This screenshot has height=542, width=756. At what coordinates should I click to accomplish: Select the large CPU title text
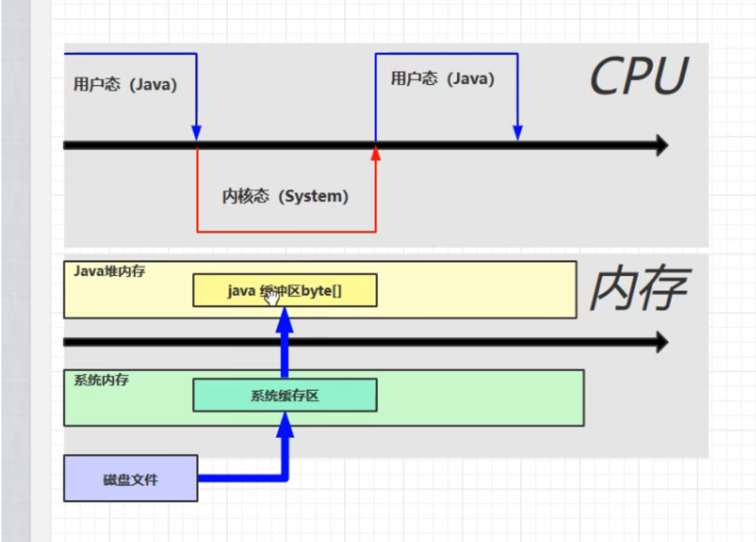click(639, 76)
